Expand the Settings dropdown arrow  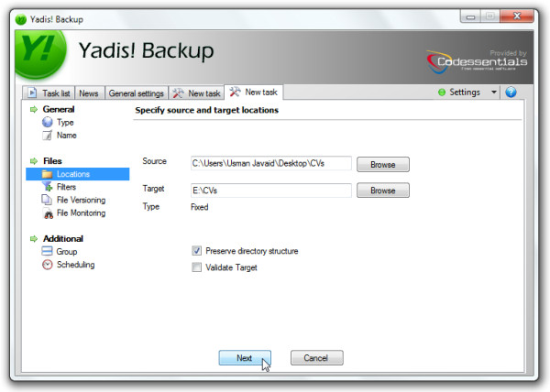(494, 93)
